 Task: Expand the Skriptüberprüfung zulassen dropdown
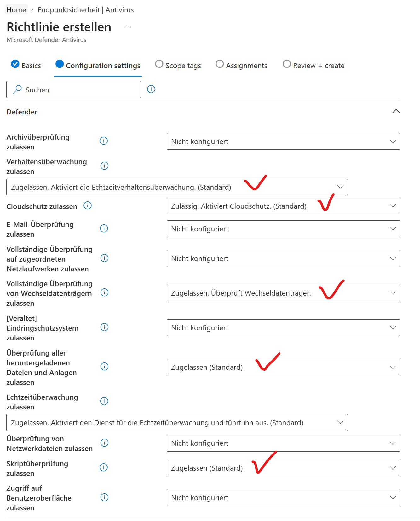(283, 468)
